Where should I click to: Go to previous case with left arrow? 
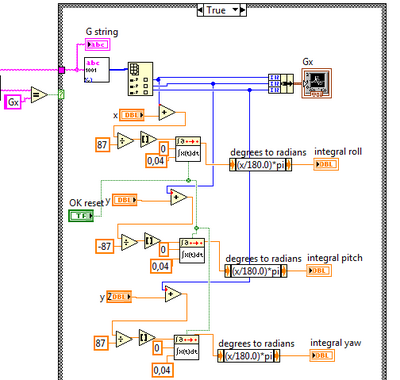(200, 10)
